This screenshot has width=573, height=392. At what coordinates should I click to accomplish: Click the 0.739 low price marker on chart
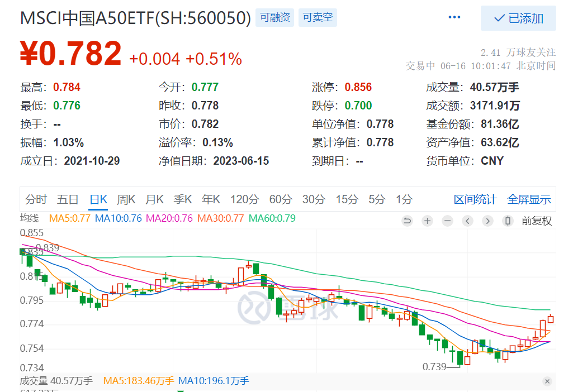434,367
